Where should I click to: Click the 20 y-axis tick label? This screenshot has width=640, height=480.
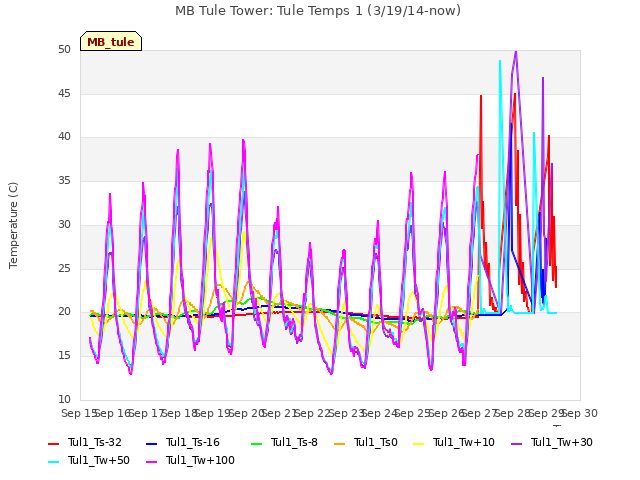click(x=64, y=312)
